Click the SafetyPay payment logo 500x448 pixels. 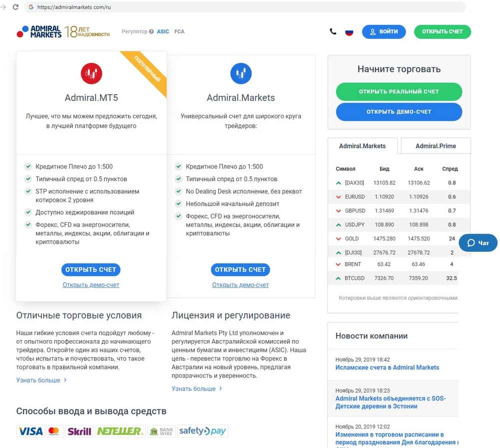(x=202, y=431)
